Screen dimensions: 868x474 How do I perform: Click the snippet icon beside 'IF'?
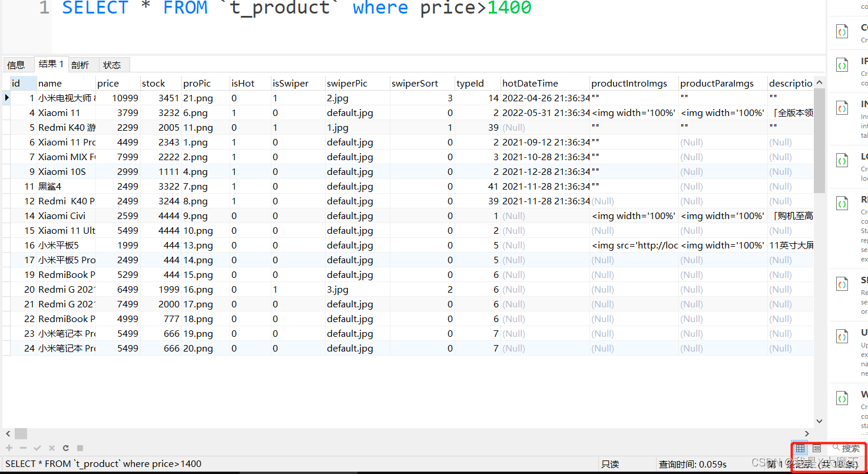843,65
